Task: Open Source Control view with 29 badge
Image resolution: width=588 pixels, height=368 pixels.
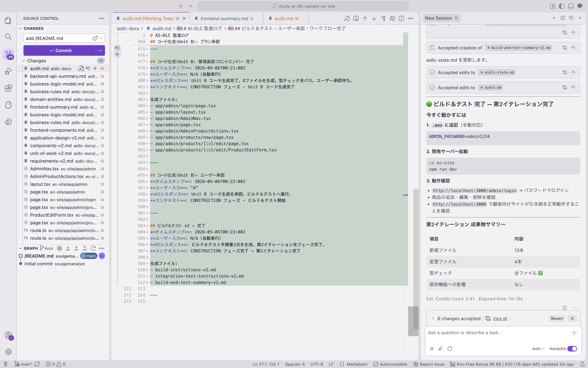Action: tap(9, 54)
